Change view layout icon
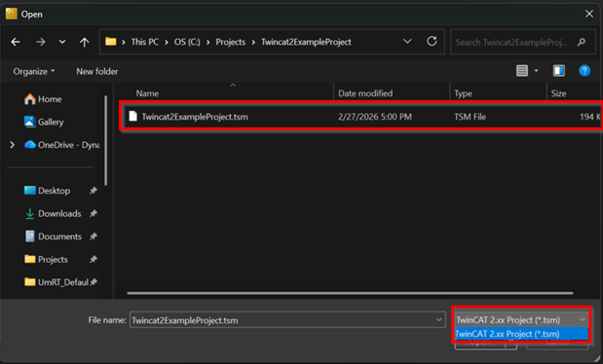Viewport: 603px width, 364px height. tap(522, 71)
